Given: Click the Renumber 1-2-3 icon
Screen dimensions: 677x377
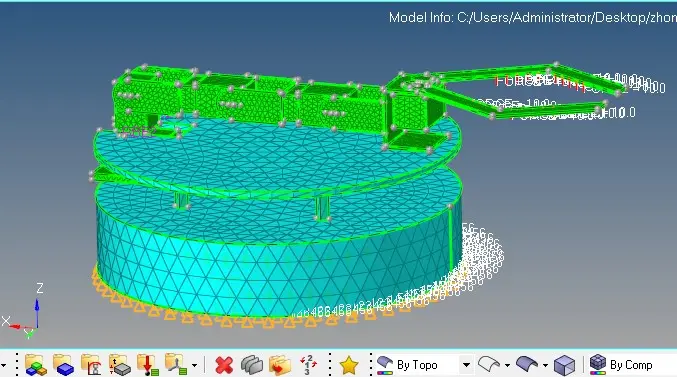Looking at the screenshot, I should (x=308, y=365).
